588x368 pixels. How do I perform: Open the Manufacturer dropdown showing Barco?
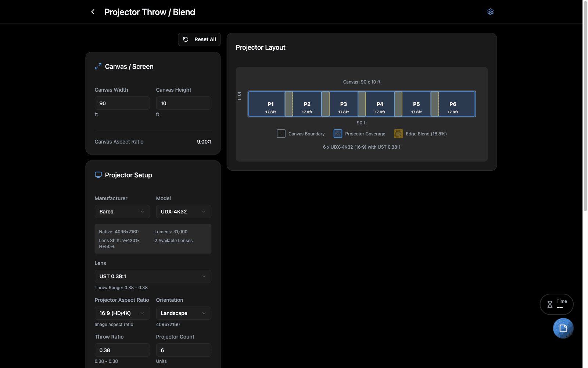coord(122,212)
